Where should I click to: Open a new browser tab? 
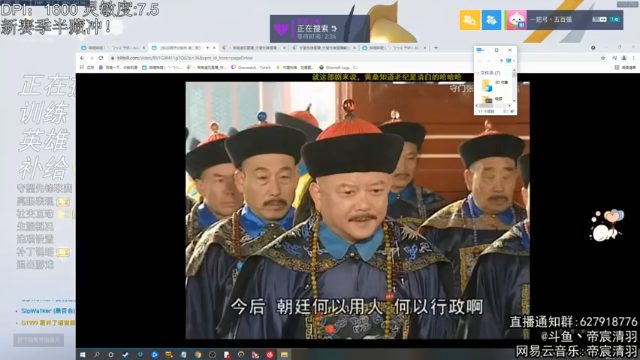click(x=436, y=48)
